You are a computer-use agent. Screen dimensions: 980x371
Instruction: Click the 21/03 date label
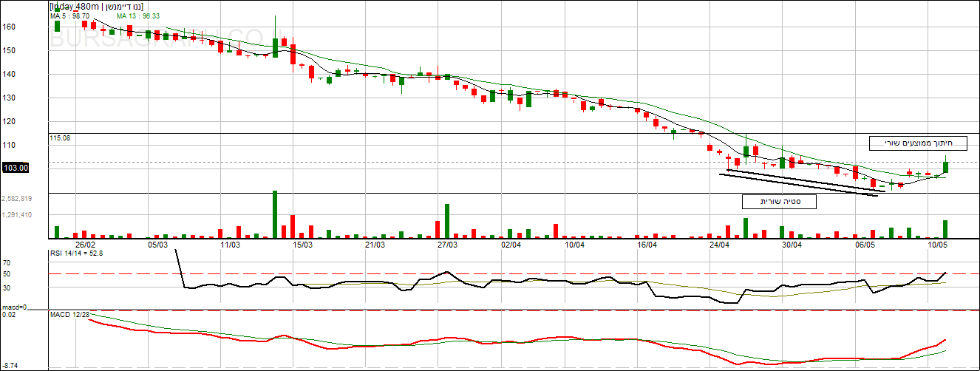[375, 244]
